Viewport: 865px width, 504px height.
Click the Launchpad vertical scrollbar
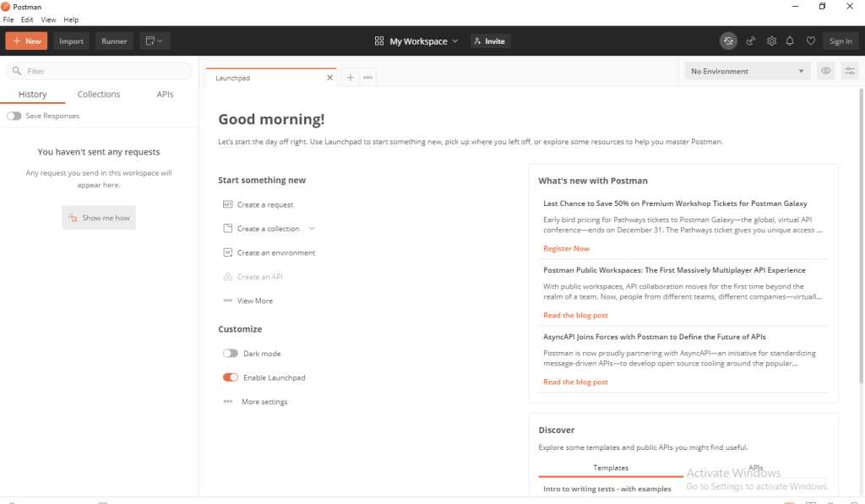click(861, 236)
